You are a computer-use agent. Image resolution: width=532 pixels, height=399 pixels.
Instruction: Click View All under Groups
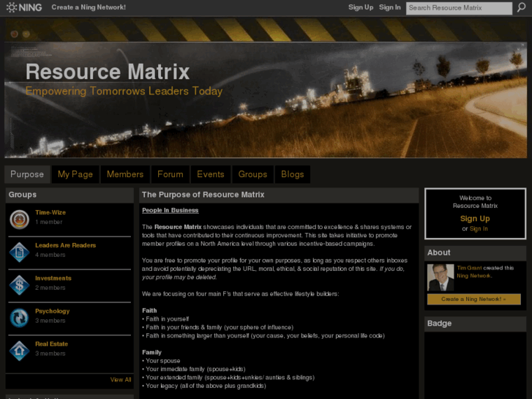(x=121, y=379)
